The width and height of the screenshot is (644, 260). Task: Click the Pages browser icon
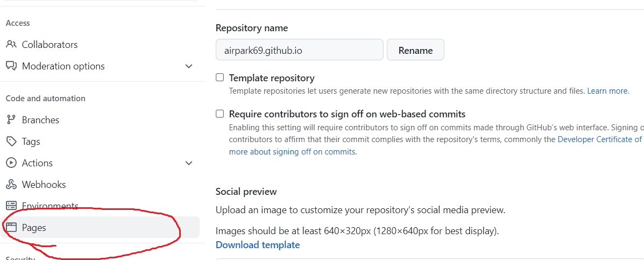coord(11,228)
